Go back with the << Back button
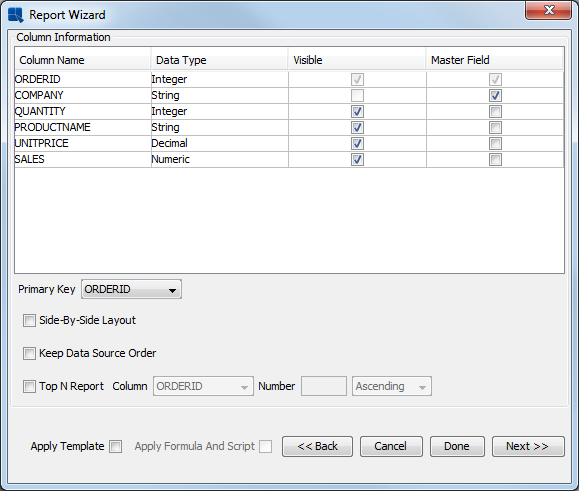This screenshot has width=579, height=491. click(x=317, y=446)
